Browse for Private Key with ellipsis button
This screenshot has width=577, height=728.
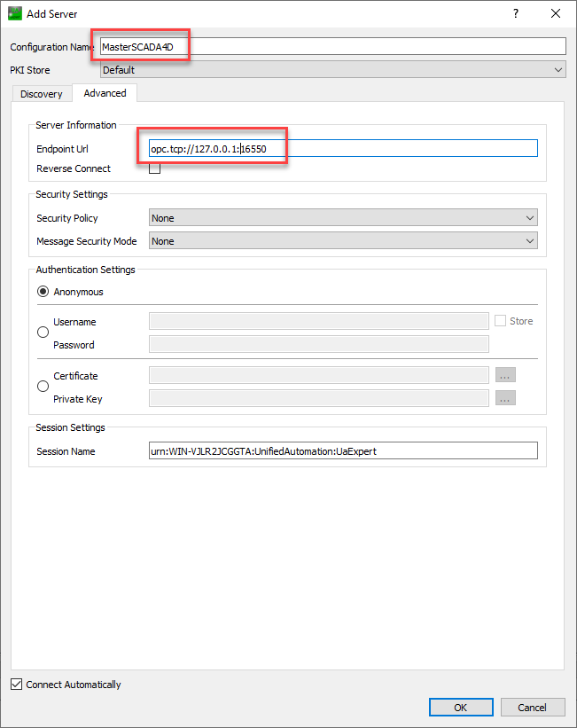[506, 398]
